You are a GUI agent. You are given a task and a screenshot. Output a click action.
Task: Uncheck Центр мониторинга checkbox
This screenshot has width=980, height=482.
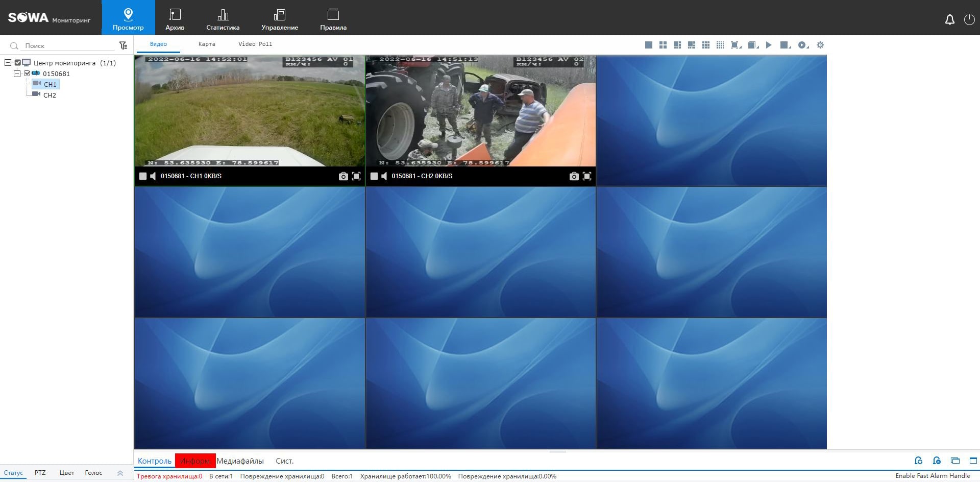(x=17, y=63)
